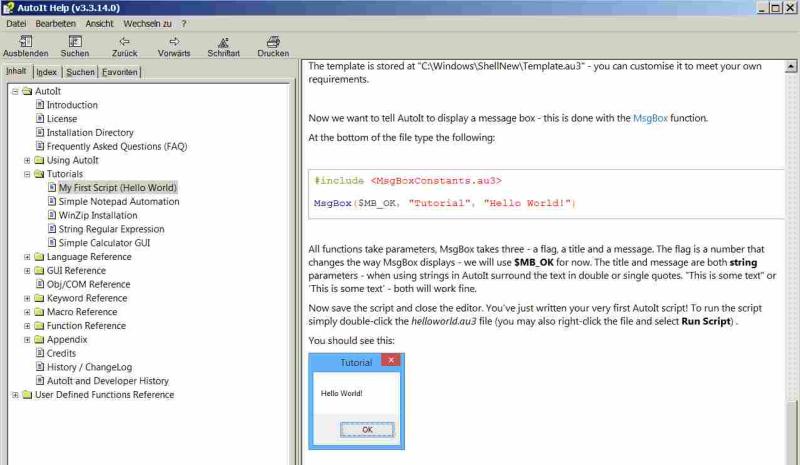
Task: Click the Suchen toolbar icon
Action: click(x=75, y=41)
